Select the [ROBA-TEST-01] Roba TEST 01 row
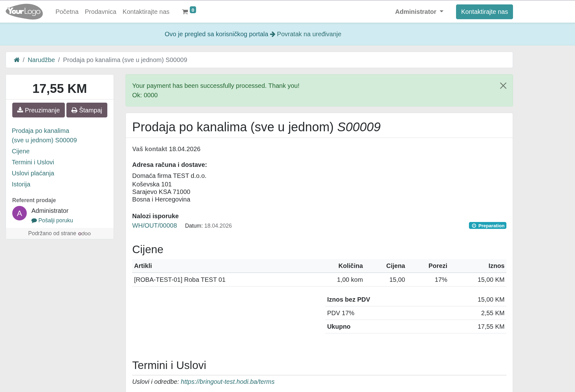The width and height of the screenshot is (575, 392). [x=319, y=280]
